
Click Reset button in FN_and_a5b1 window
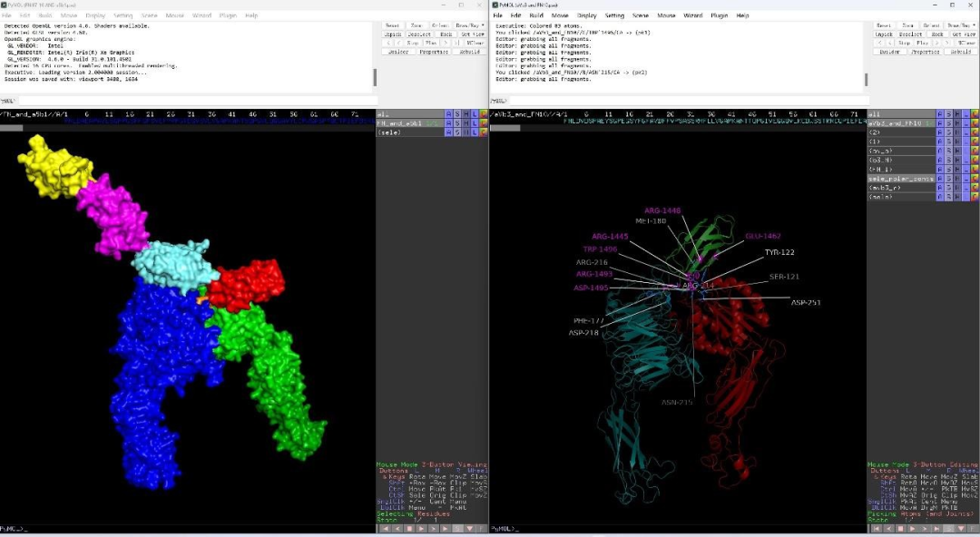pyautogui.click(x=393, y=25)
